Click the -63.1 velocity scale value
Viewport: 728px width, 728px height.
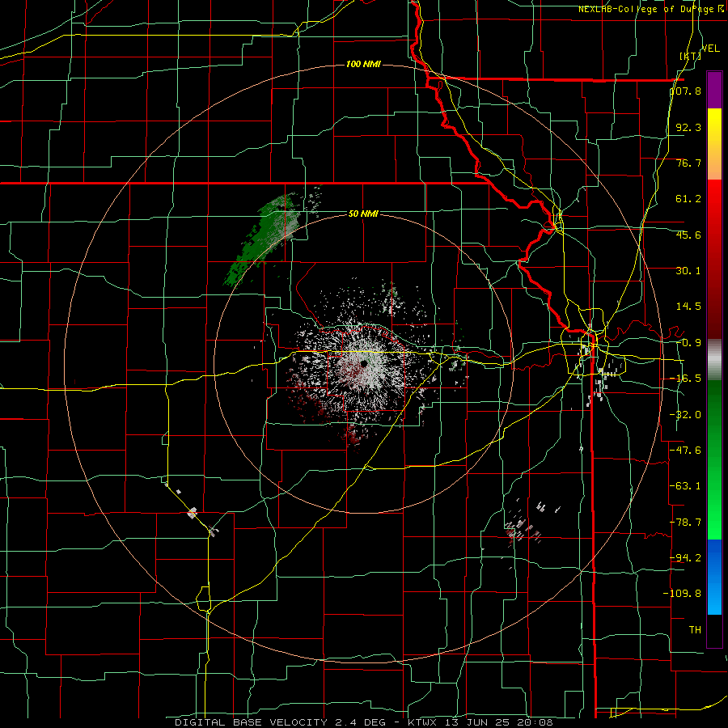(685, 486)
